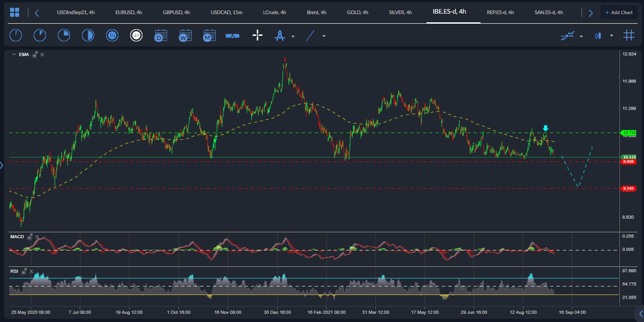Collapse the EMA panel with the minus icon

pyautogui.click(x=14, y=55)
